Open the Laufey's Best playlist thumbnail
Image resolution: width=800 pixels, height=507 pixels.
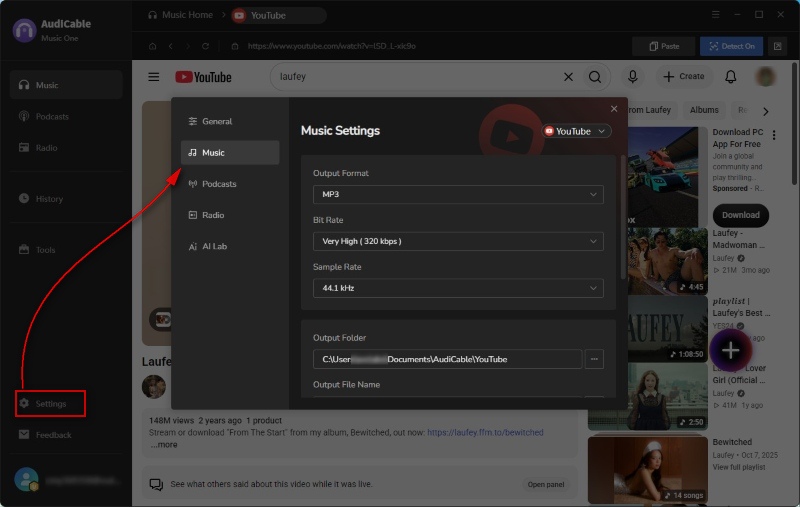668,328
